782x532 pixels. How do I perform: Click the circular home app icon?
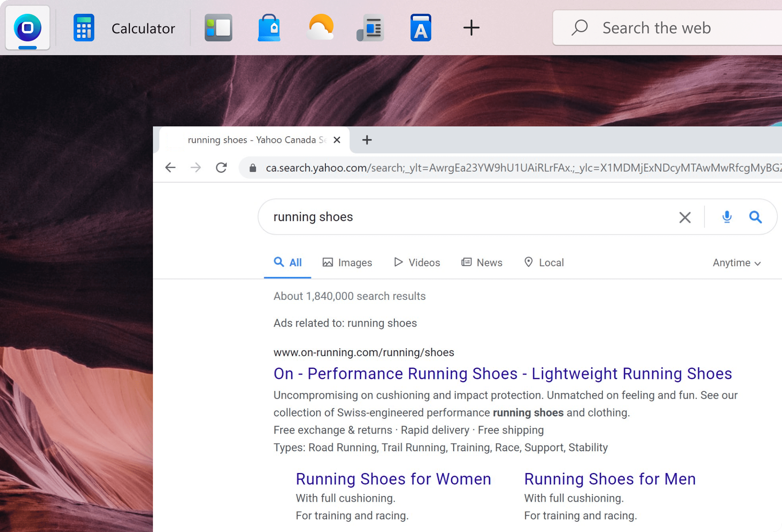point(28,28)
